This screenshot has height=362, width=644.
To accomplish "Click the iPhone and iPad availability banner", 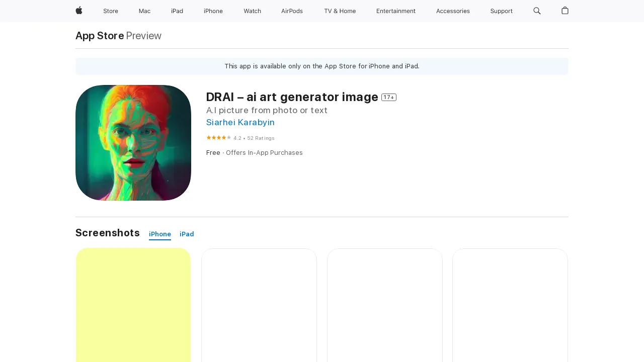I will [x=322, y=66].
